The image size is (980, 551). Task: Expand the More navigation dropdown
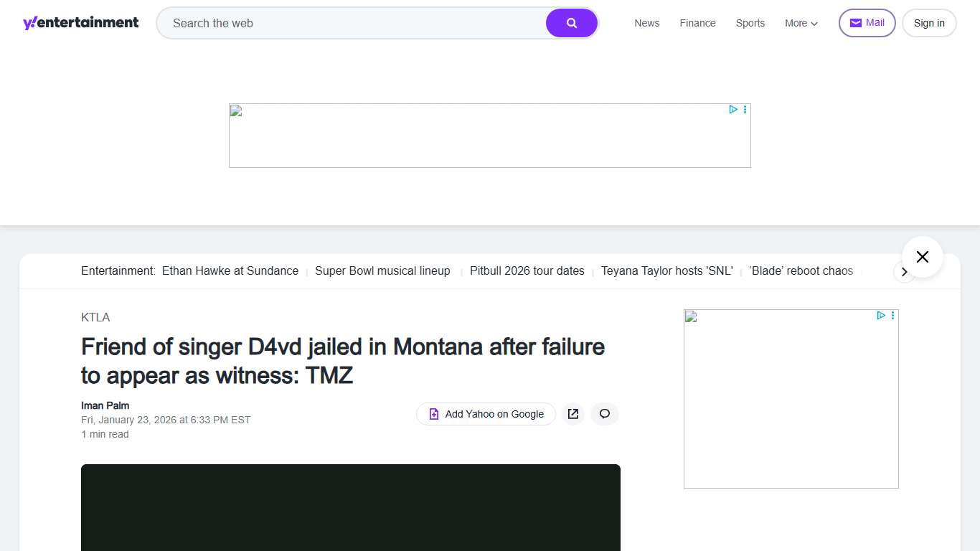pos(800,23)
